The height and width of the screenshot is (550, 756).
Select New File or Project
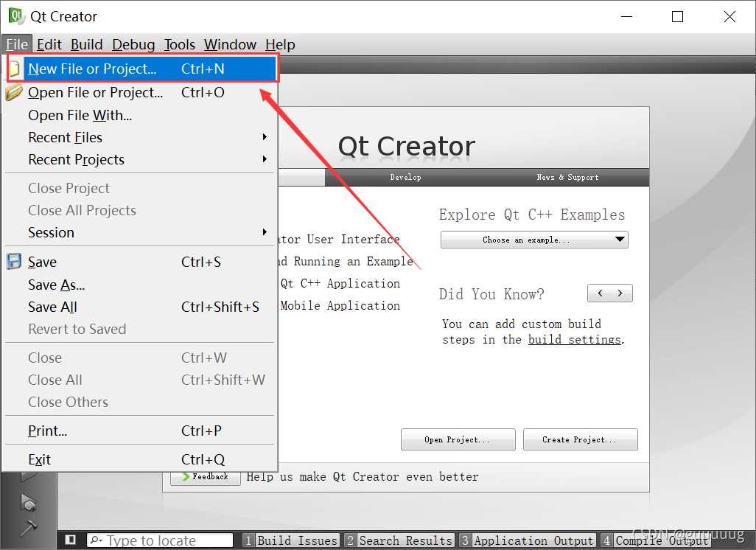[143, 69]
